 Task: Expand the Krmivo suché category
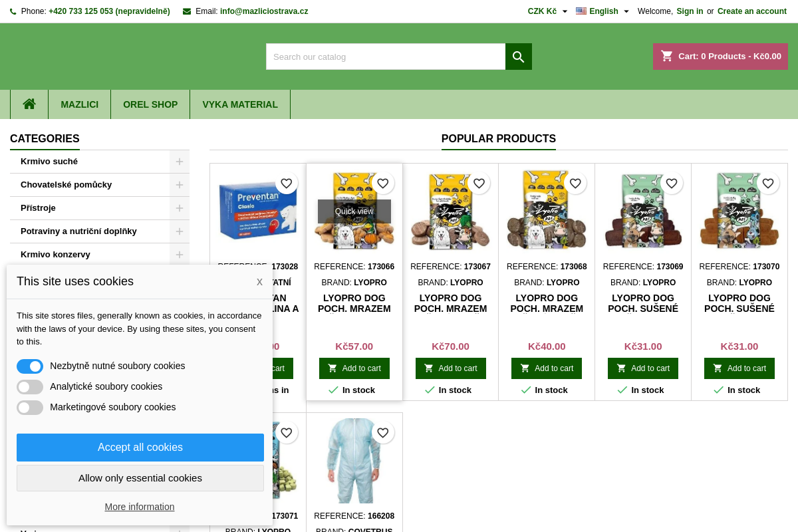[180, 162]
